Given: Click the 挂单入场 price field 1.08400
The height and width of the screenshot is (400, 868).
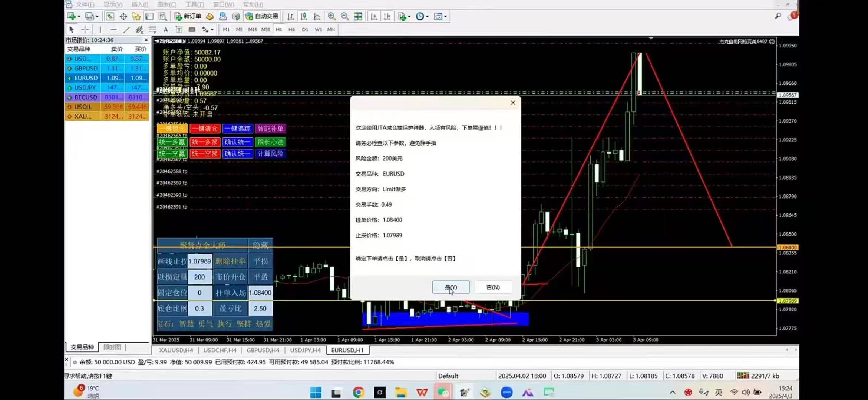Looking at the screenshot, I should [x=260, y=293].
